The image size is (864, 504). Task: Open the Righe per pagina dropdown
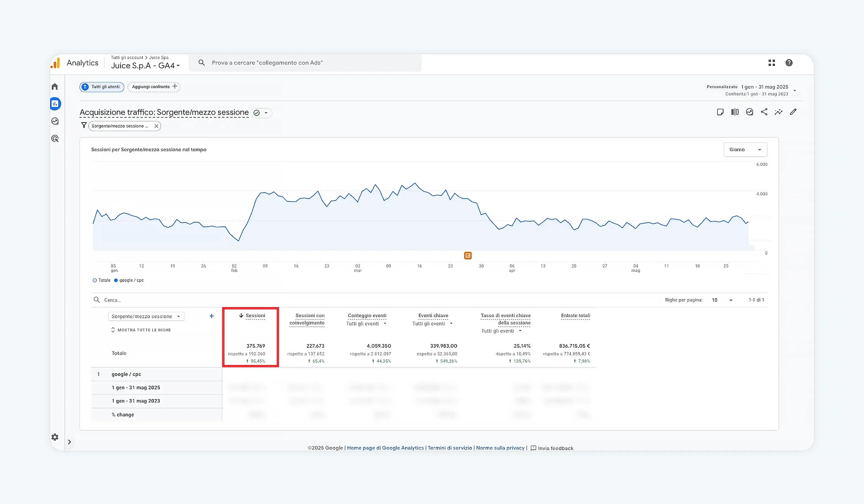722,300
